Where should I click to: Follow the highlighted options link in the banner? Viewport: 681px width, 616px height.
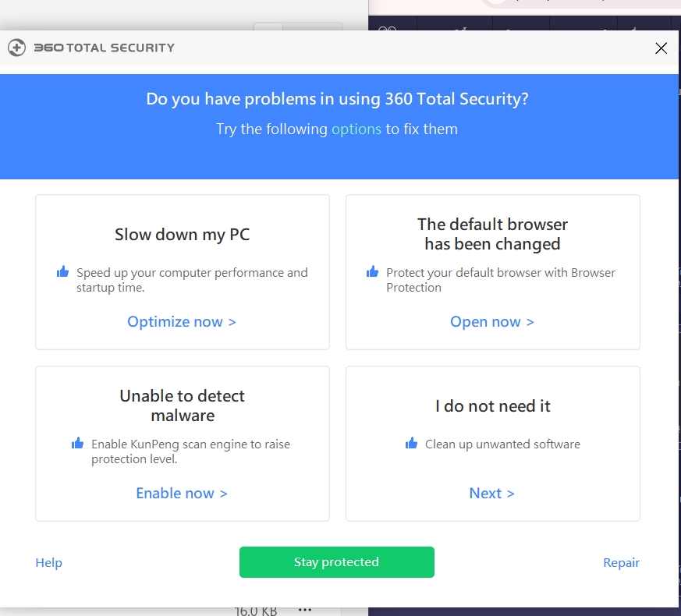pos(356,129)
